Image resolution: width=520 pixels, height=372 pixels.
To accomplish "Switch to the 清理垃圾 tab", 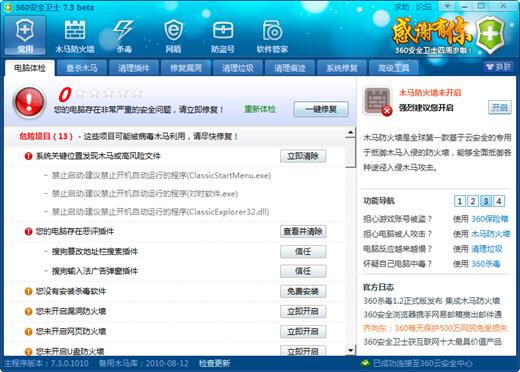I will 238,68.
